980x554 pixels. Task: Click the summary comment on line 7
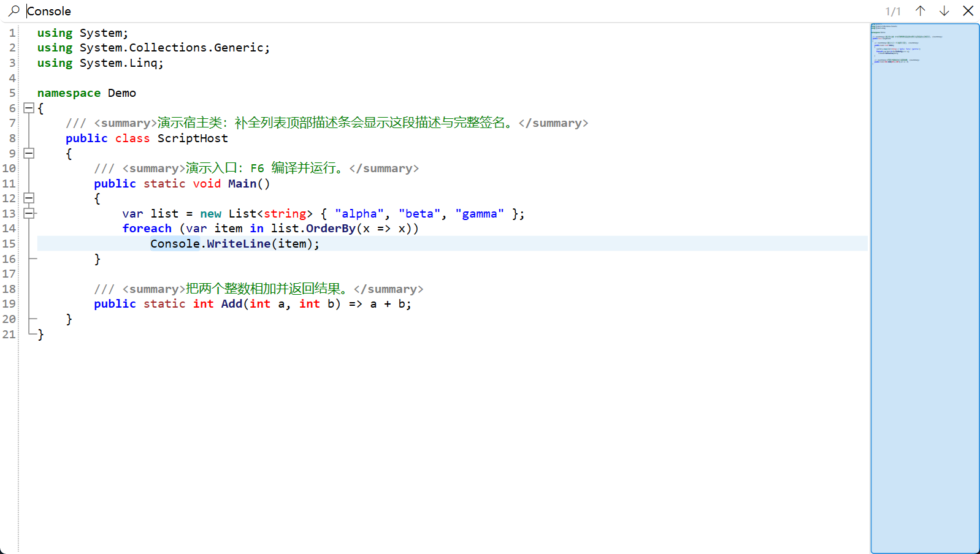(x=327, y=123)
